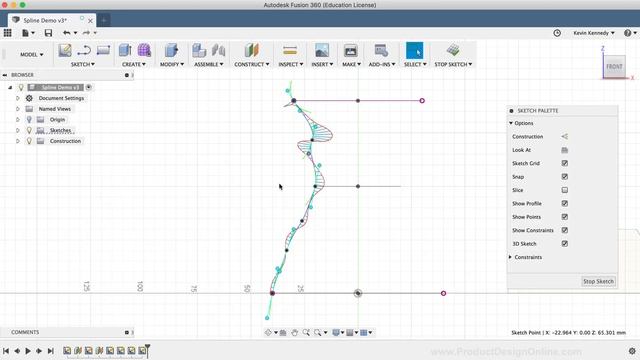
Task: Toggle the Show Points checkbox
Action: click(x=565, y=217)
